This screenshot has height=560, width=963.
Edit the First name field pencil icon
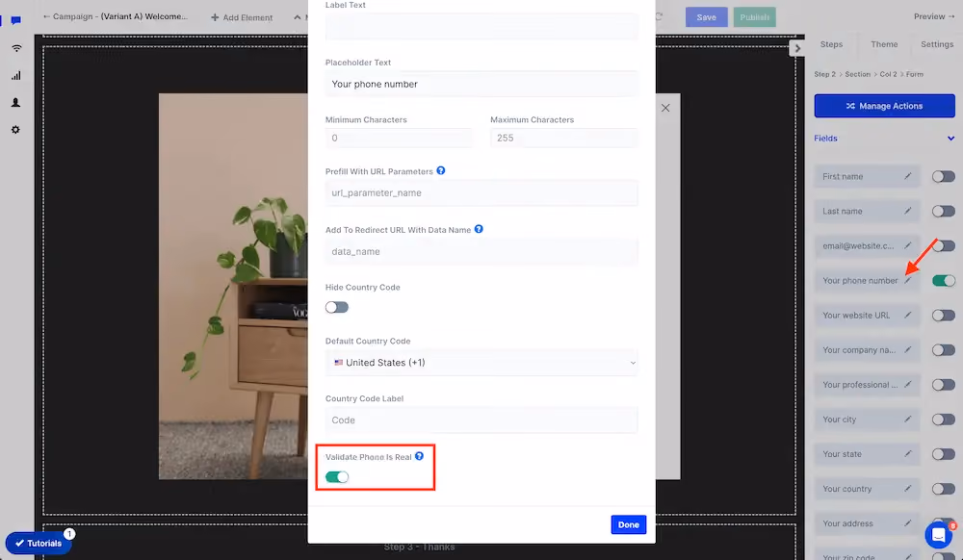pyautogui.click(x=908, y=176)
